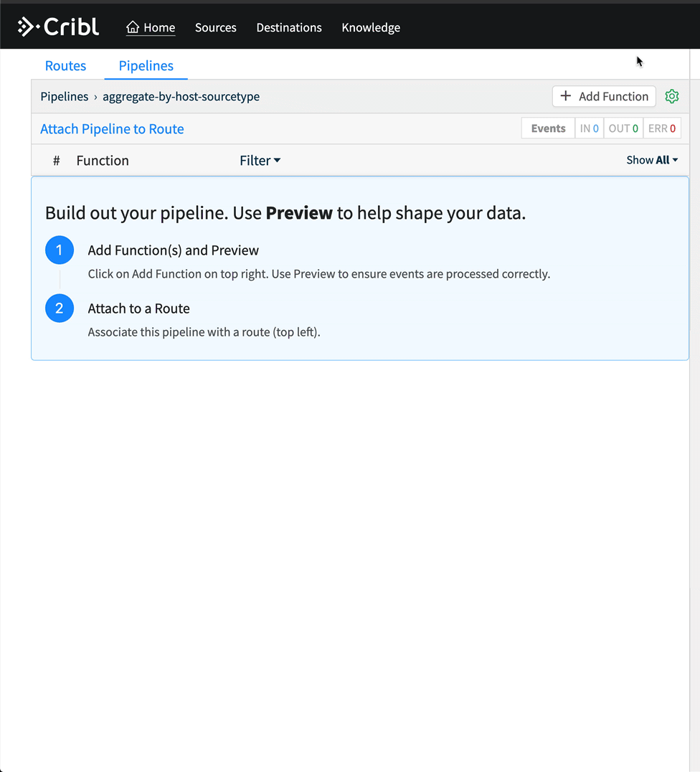Open the Destinations menu

(289, 27)
